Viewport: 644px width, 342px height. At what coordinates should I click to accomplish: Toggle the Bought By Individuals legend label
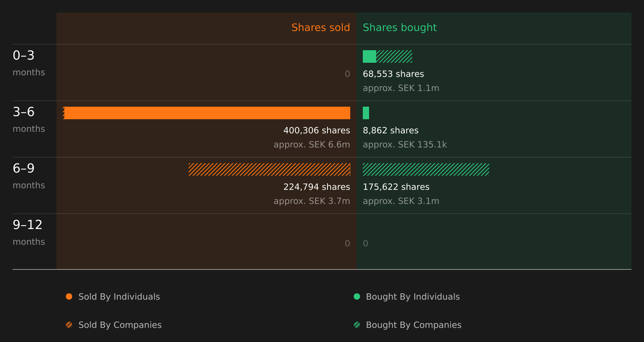413,297
